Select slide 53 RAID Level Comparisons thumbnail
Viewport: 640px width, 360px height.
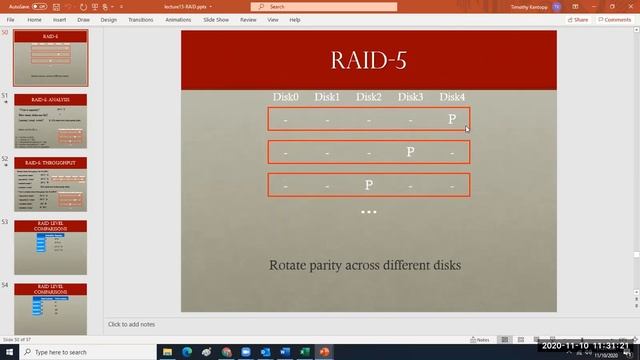[51, 247]
